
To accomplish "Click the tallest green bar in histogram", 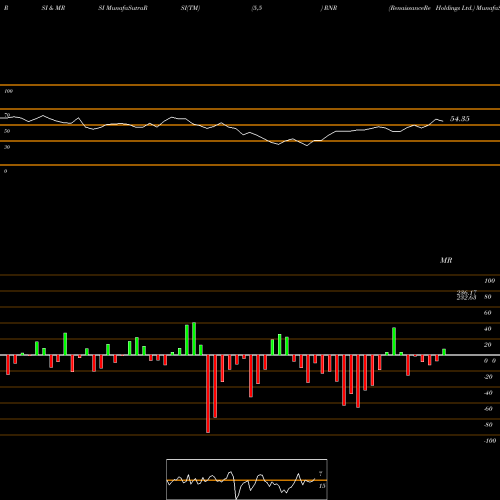I will click(x=194, y=339).
